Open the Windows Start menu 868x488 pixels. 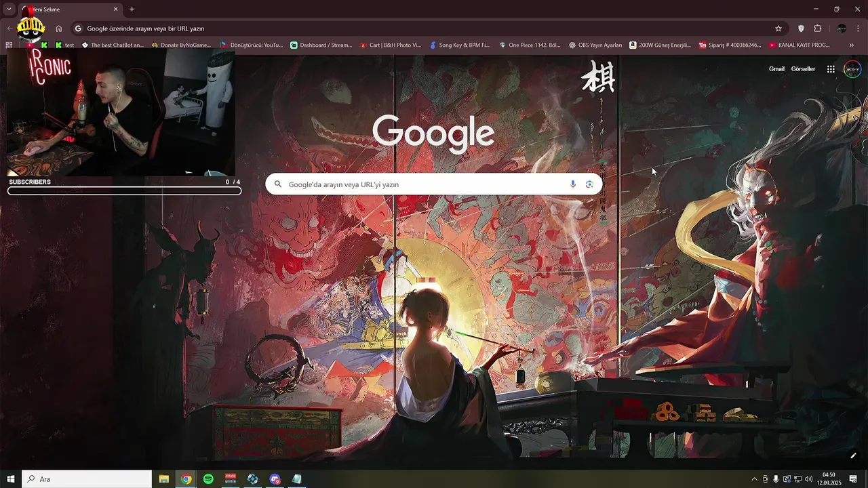tap(10, 479)
